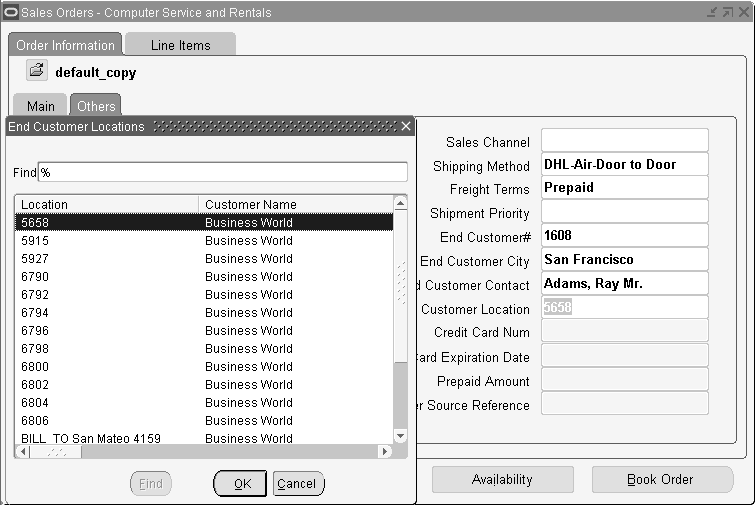Open the Order Information tab
This screenshot has width=755, height=505.
(x=65, y=45)
